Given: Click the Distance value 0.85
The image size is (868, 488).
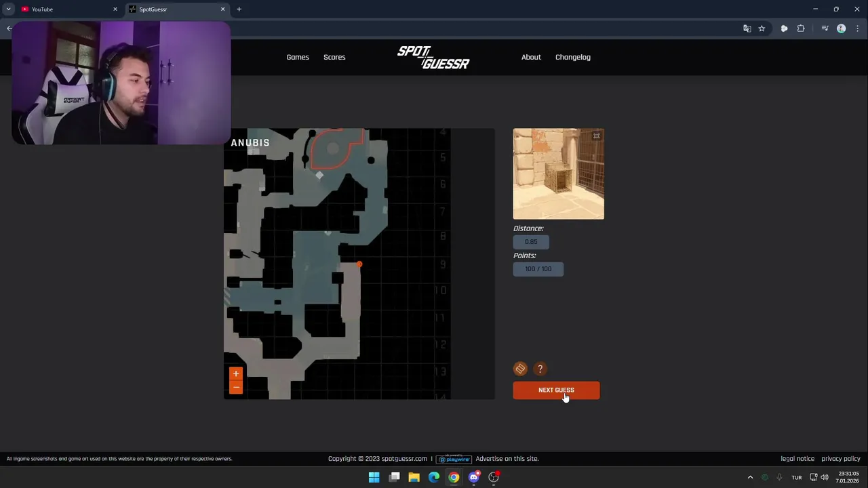Looking at the screenshot, I should pos(531,242).
